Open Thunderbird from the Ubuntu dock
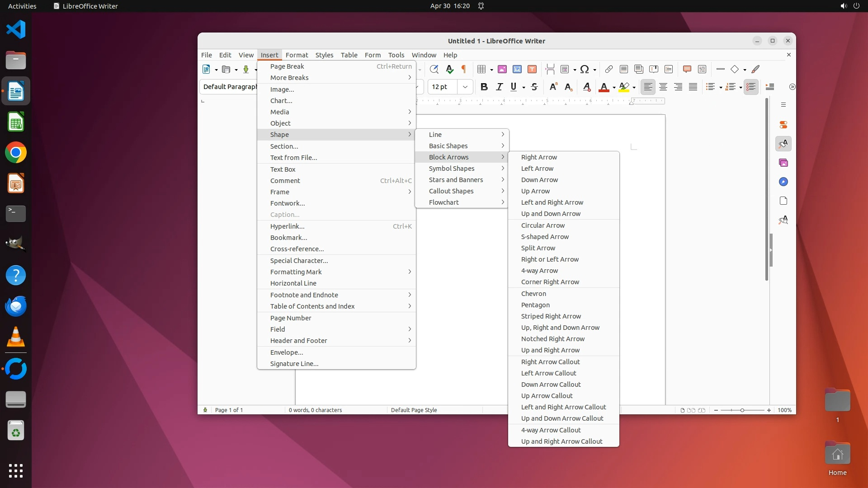The height and width of the screenshot is (488, 868). point(16,306)
